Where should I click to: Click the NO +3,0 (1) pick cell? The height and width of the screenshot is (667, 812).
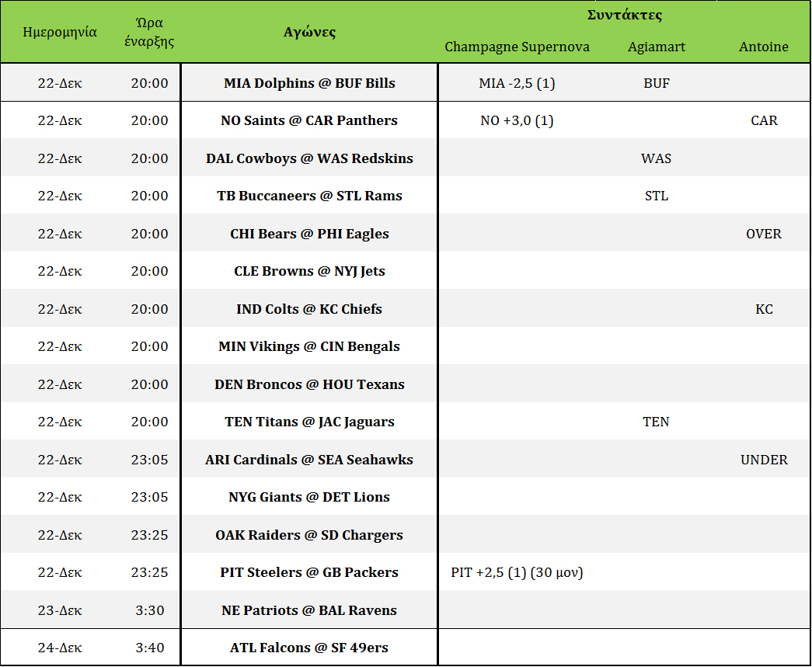coord(517,120)
